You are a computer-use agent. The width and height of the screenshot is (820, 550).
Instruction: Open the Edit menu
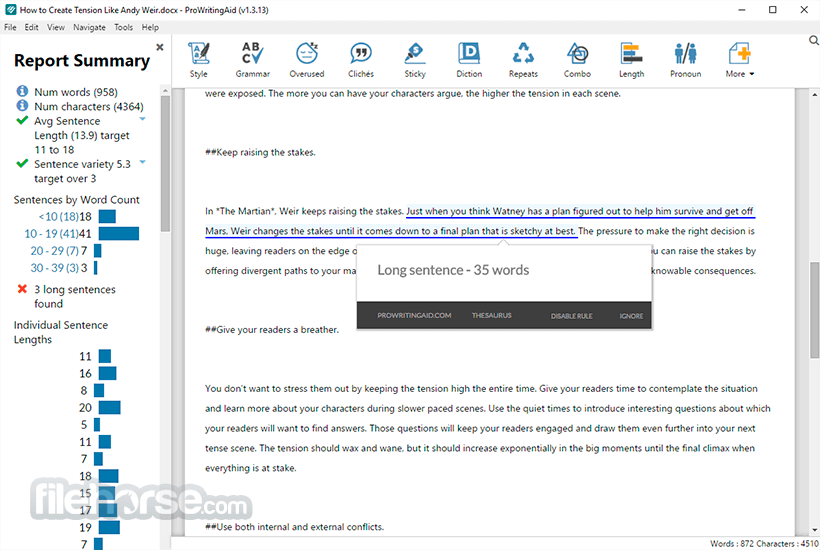[31, 27]
